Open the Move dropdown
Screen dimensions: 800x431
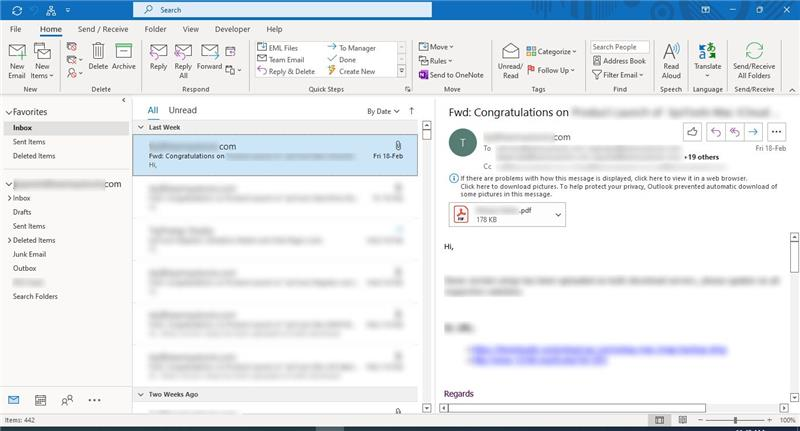coord(436,47)
